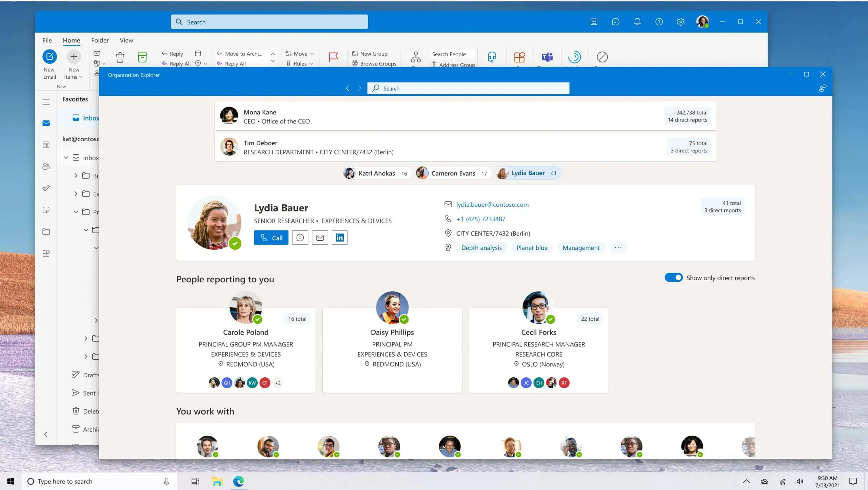Click the Reply button in the ribbon
The height and width of the screenshot is (490, 868).
(173, 54)
